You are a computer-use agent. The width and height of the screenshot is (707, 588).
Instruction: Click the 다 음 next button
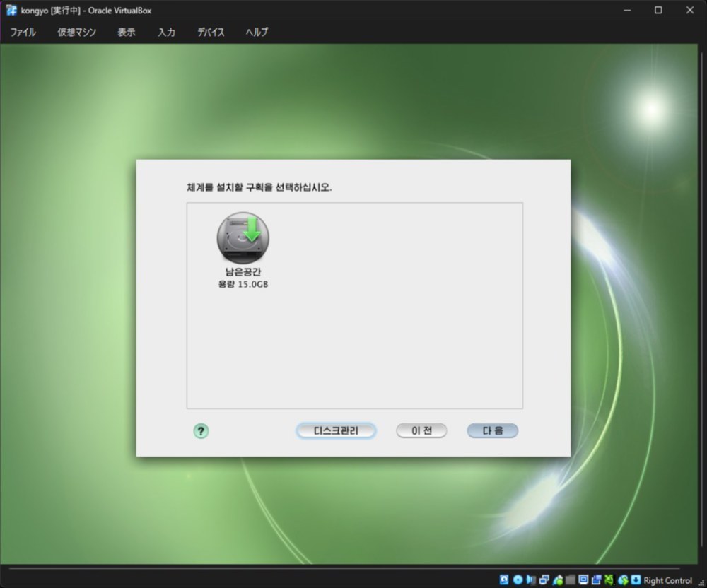(x=492, y=430)
